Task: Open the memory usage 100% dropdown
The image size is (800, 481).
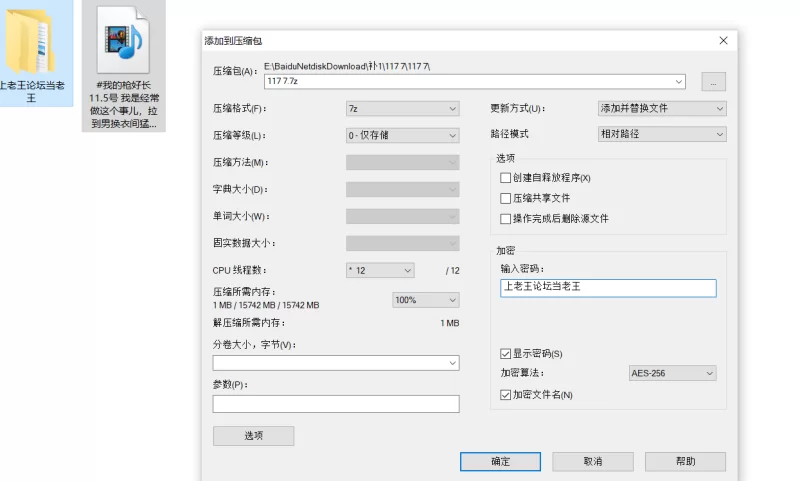Action: (x=425, y=300)
